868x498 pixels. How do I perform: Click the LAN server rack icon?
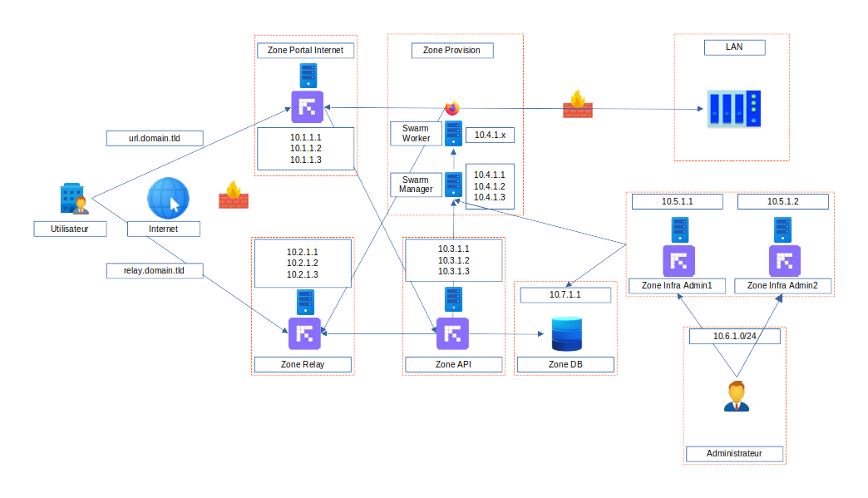[733, 109]
